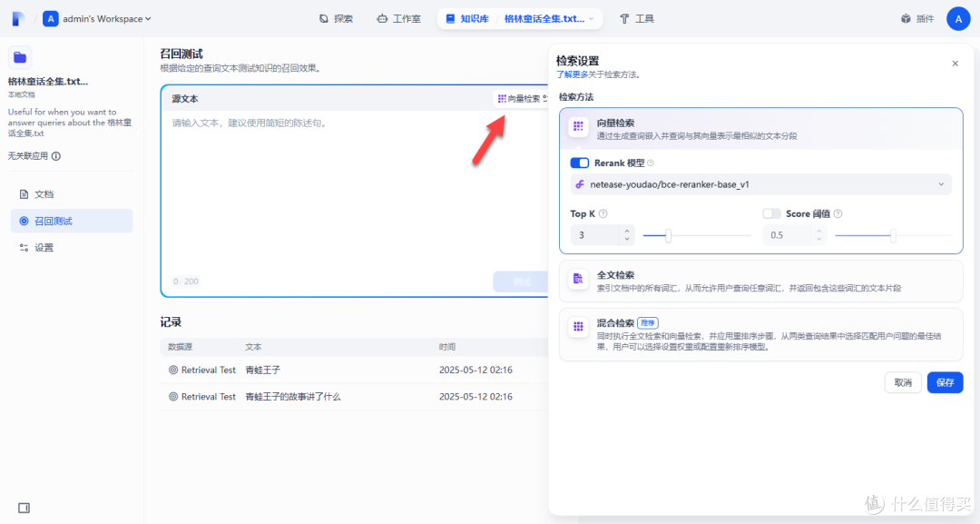Click the 工作室 robot icon
This screenshot has height=524, width=980.
pos(382,19)
